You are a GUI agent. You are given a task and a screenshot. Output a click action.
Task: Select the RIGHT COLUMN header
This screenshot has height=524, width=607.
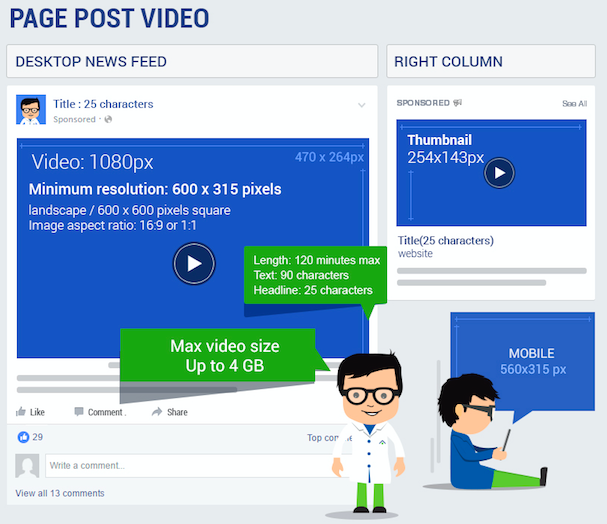[x=491, y=61]
